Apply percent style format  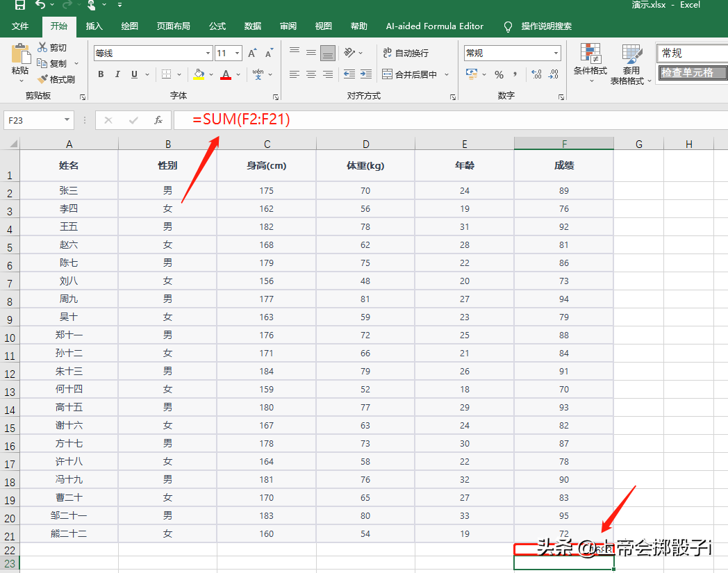tap(499, 74)
